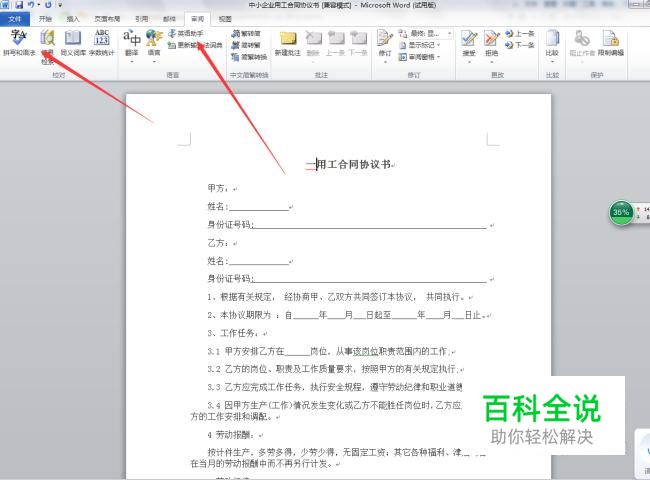Click the Word application icon in title bar
Image resolution: width=650 pixels, height=480 pixels.
(5, 5)
